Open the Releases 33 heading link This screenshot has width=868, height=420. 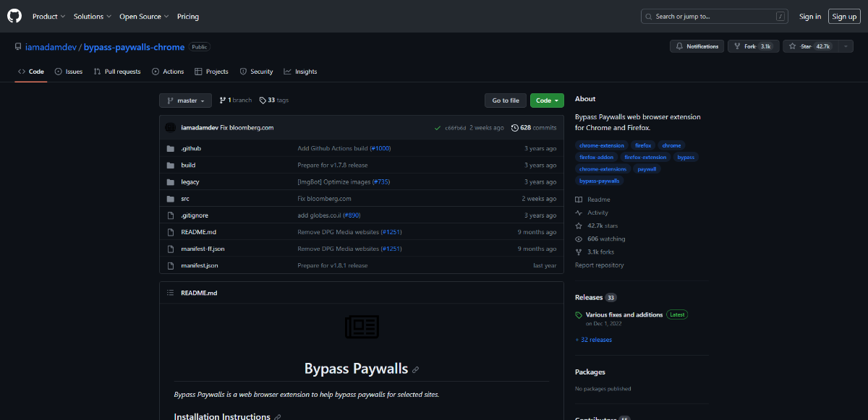(x=595, y=297)
